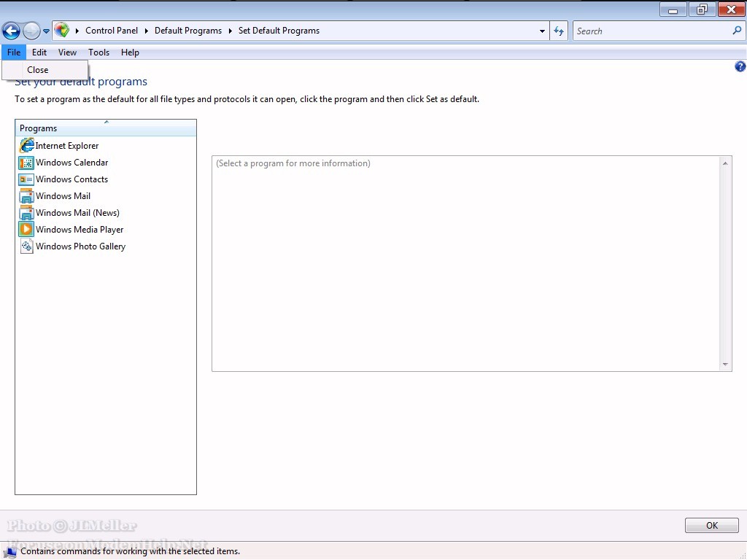The width and height of the screenshot is (747, 560).
Task: Click in the Search input field
Action: [651, 31]
